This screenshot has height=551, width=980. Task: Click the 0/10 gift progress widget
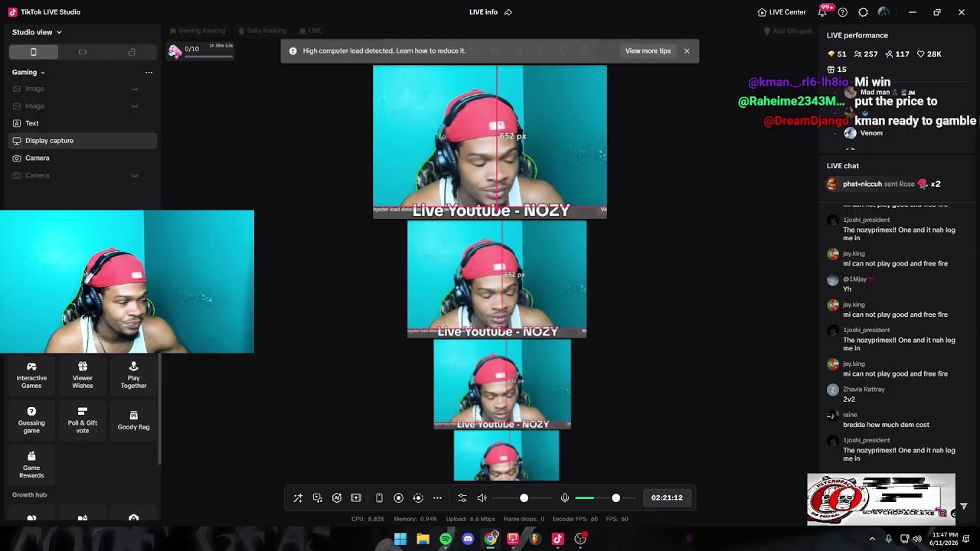(x=201, y=51)
